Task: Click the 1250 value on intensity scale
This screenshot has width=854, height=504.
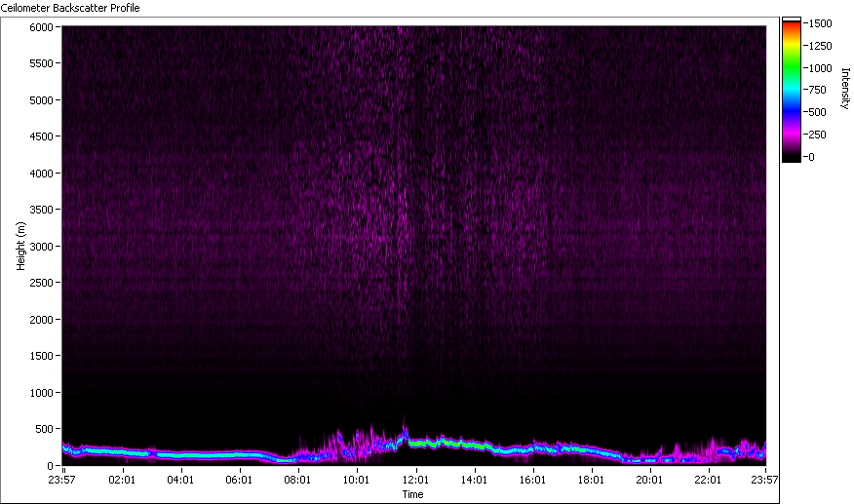Action: [x=821, y=46]
